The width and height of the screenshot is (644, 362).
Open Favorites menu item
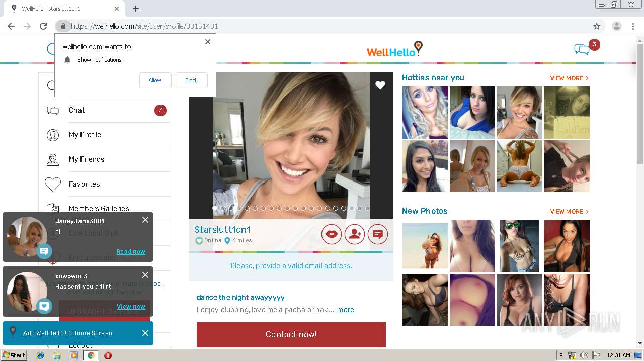pyautogui.click(x=84, y=184)
